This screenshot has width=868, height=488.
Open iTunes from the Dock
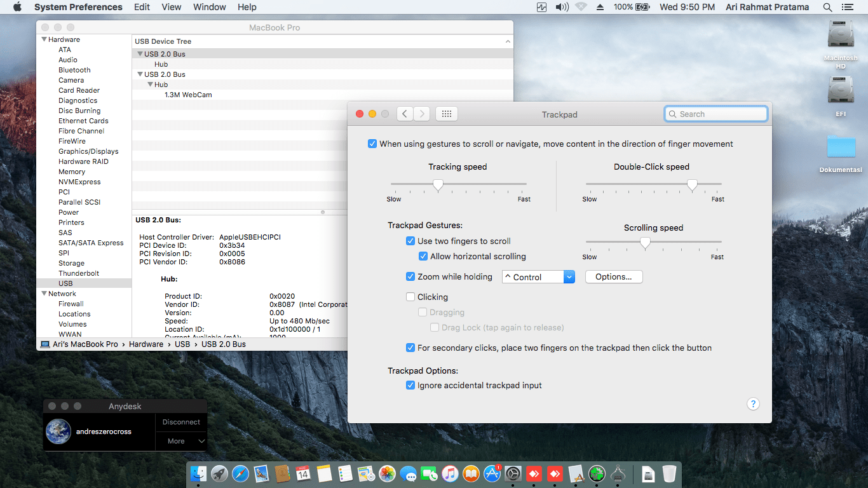coord(450,473)
